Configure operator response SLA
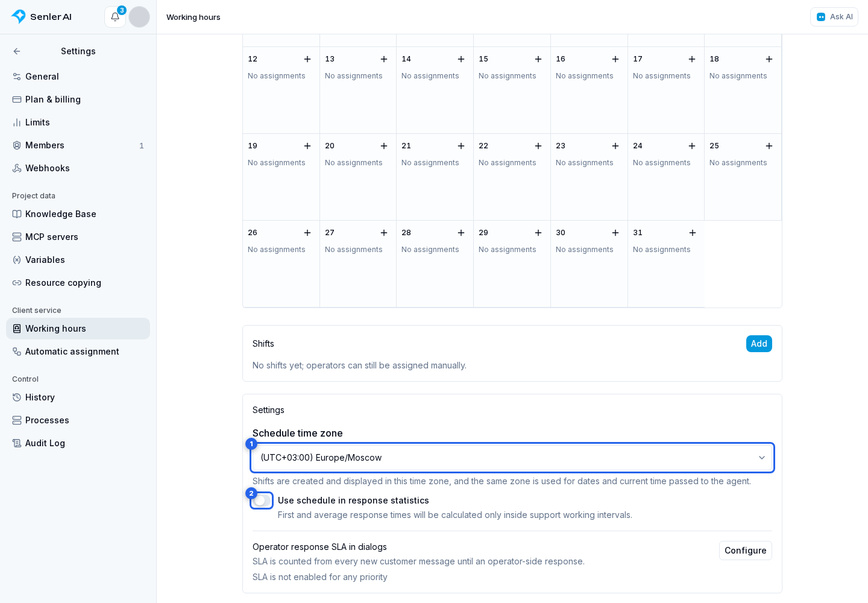Screen dimensions: 868x603 [x=746, y=551]
